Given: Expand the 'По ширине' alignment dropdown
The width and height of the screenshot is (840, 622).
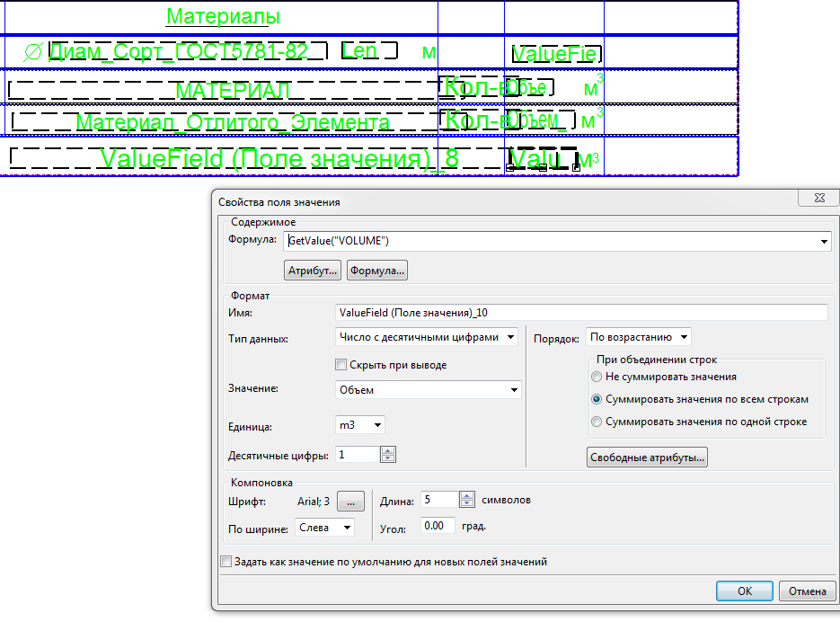Looking at the screenshot, I should (x=324, y=529).
